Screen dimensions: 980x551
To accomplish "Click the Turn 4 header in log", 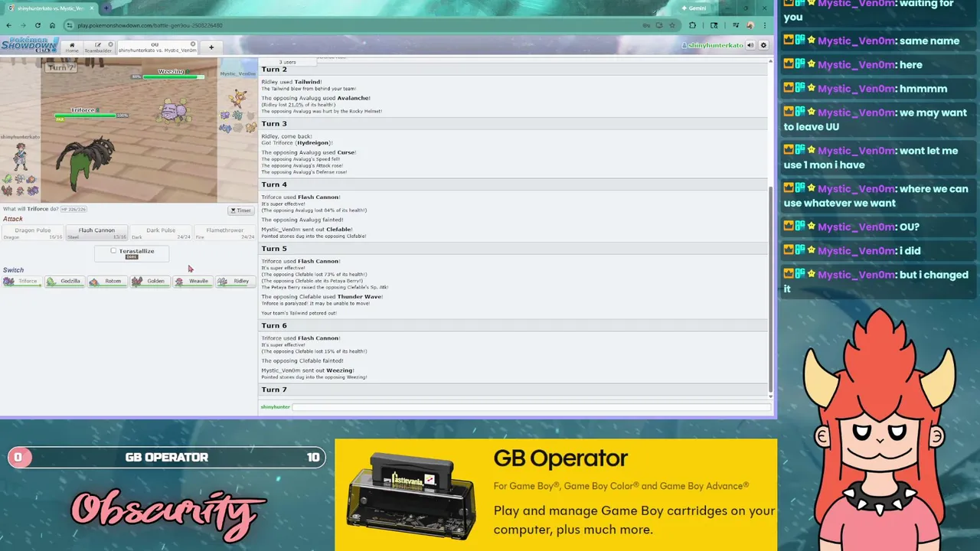I will tap(274, 184).
